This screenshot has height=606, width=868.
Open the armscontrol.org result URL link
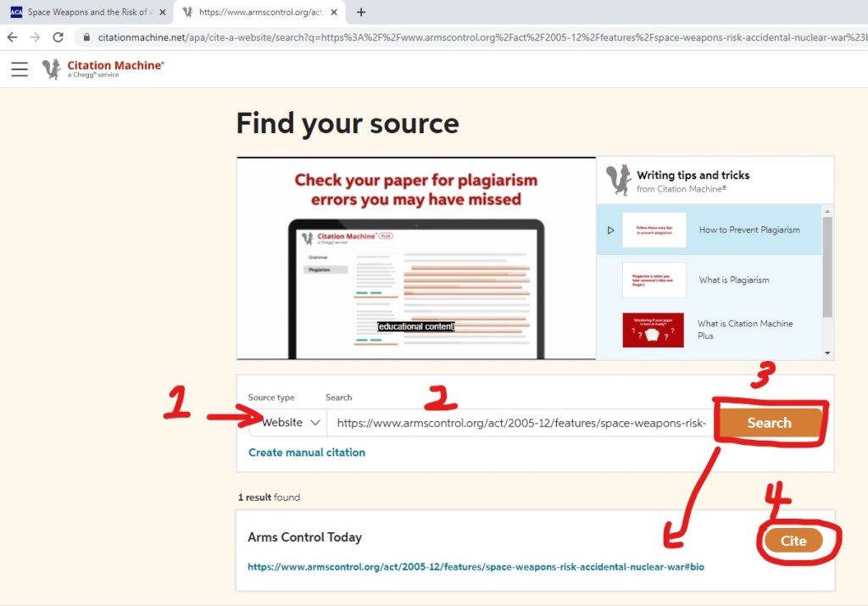coord(475,566)
